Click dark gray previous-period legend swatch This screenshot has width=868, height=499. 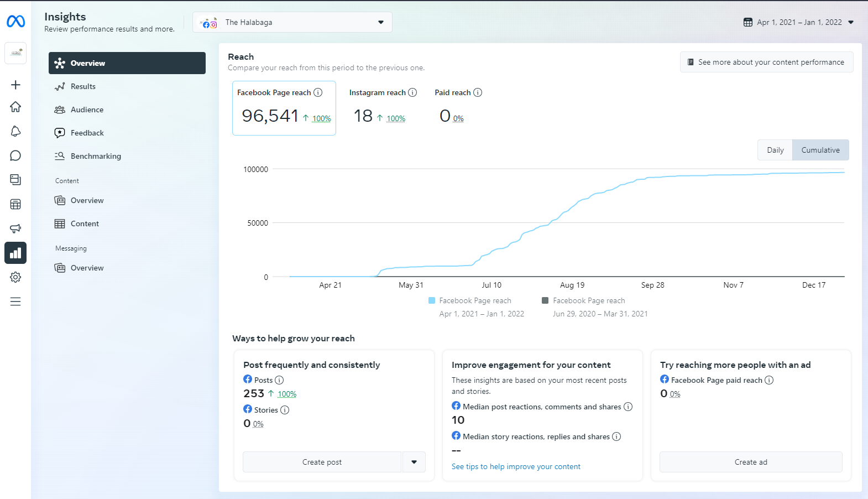coord(545,300)
